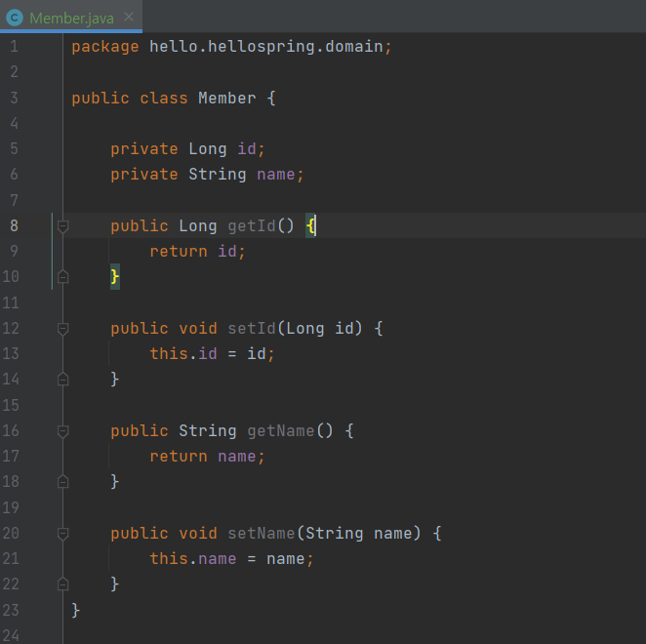Image resolution: width=646 pixels, height=644 pixels.
Task: Click the method name 'setId' on line 12
Action: pos(252,329)
